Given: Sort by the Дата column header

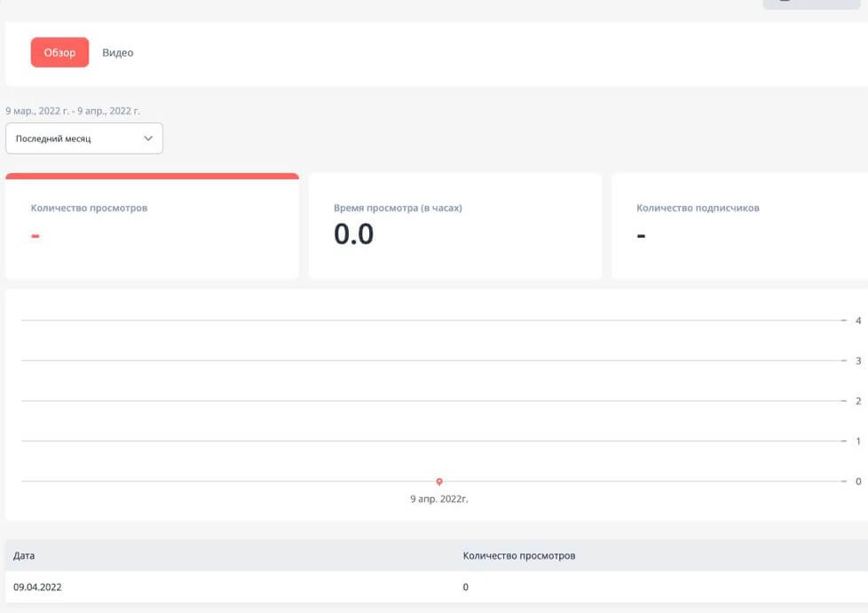Looking at the screenshot, I should 24,555.
